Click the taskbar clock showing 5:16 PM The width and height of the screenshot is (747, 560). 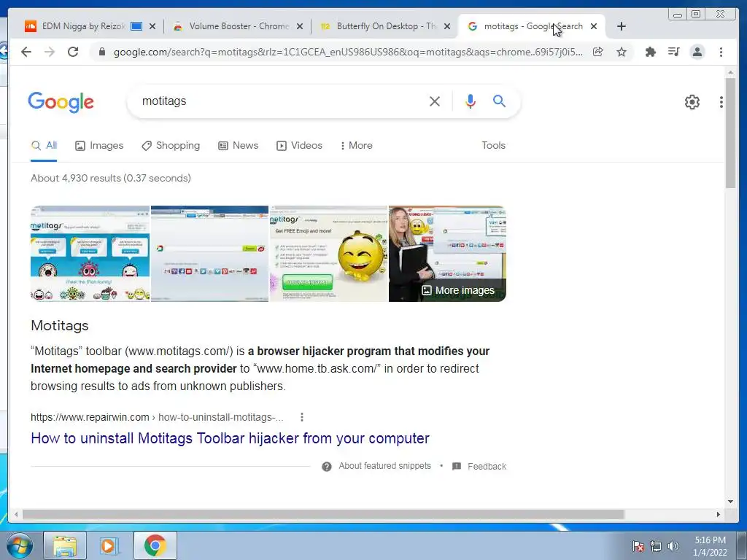click(710, 546)
